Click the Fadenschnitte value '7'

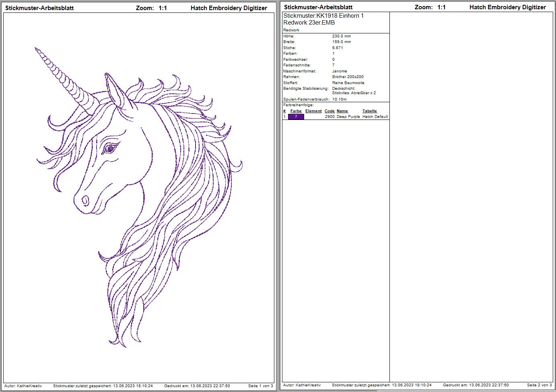(x=334, y=65)
